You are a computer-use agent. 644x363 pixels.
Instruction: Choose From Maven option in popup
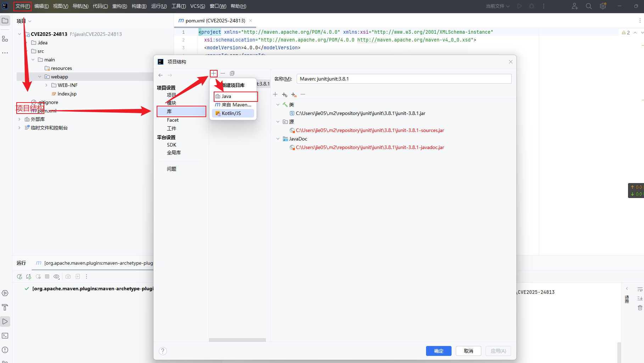(x=233, y=105)
